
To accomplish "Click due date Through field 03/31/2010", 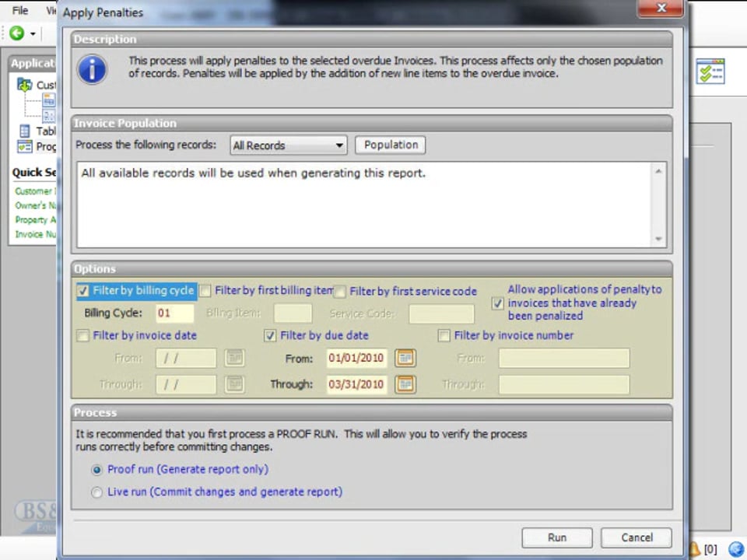I will [x=356, y=384].
